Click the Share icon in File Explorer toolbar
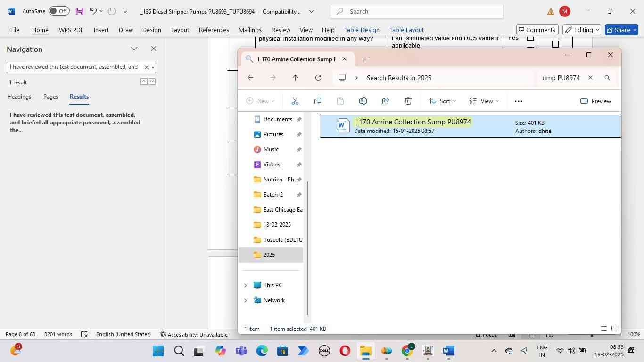 pyautogui.click(x=386, y=101)
